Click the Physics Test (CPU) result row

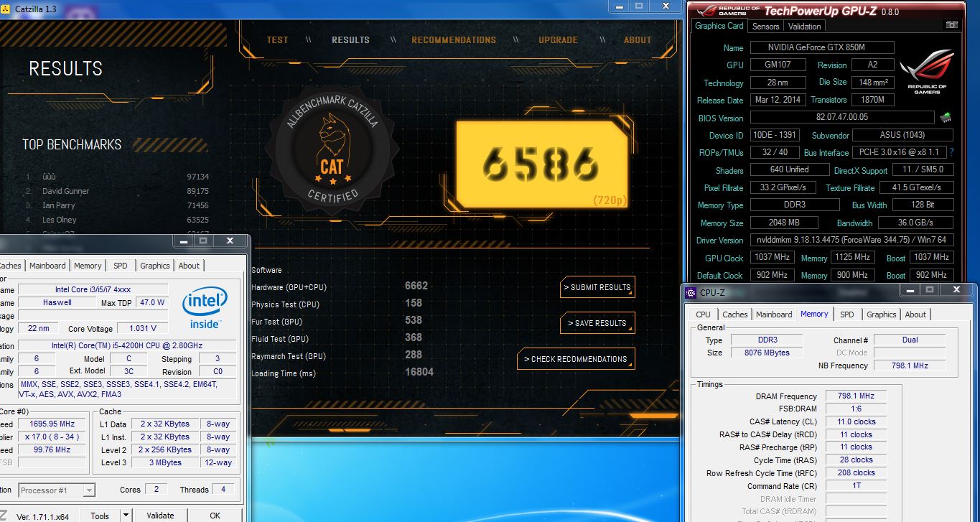tap(337, 304)
